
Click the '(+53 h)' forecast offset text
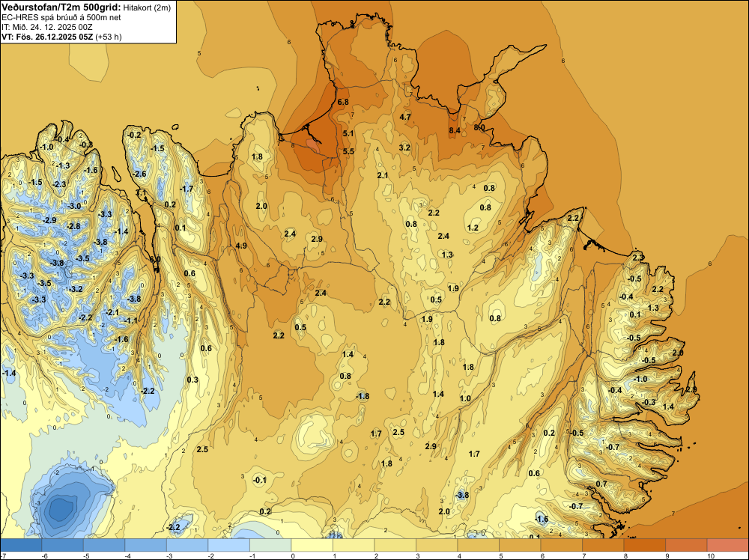click(109, 37)
